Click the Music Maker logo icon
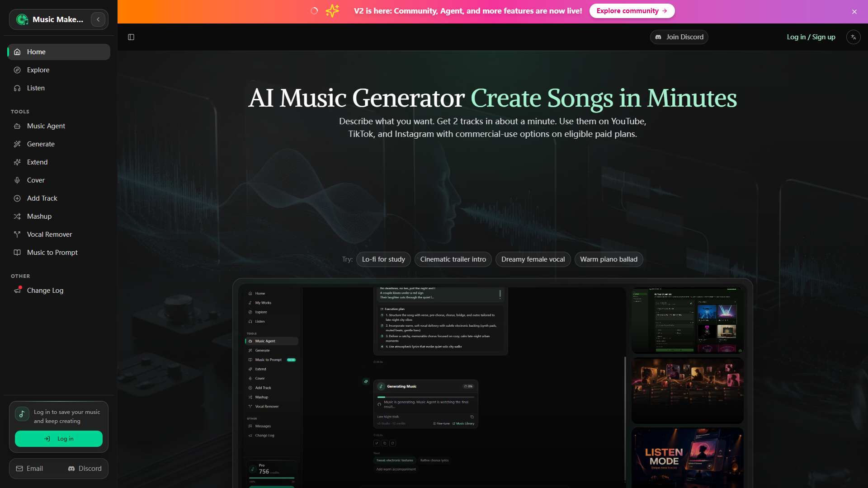 tap(22, 19)
